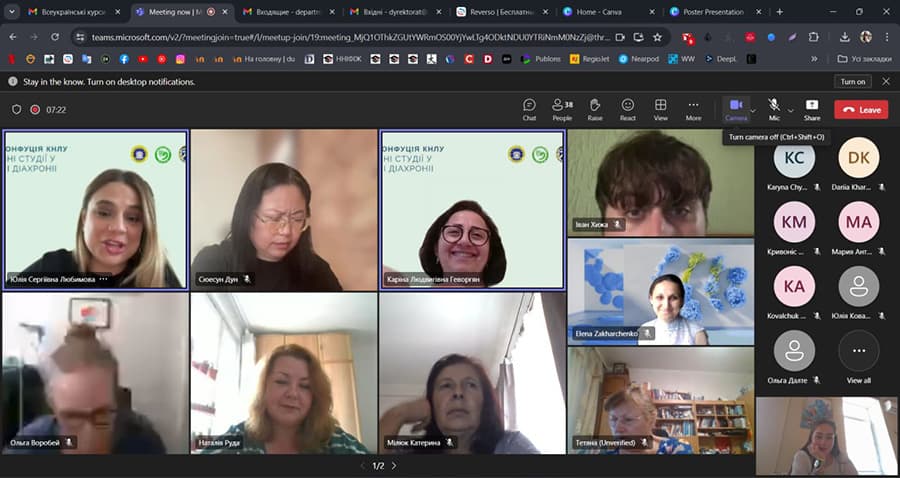Switch to the Входящие Gmail tab
Image resolution: width=900 pixels, height=478 pixels.
point(289,11)
